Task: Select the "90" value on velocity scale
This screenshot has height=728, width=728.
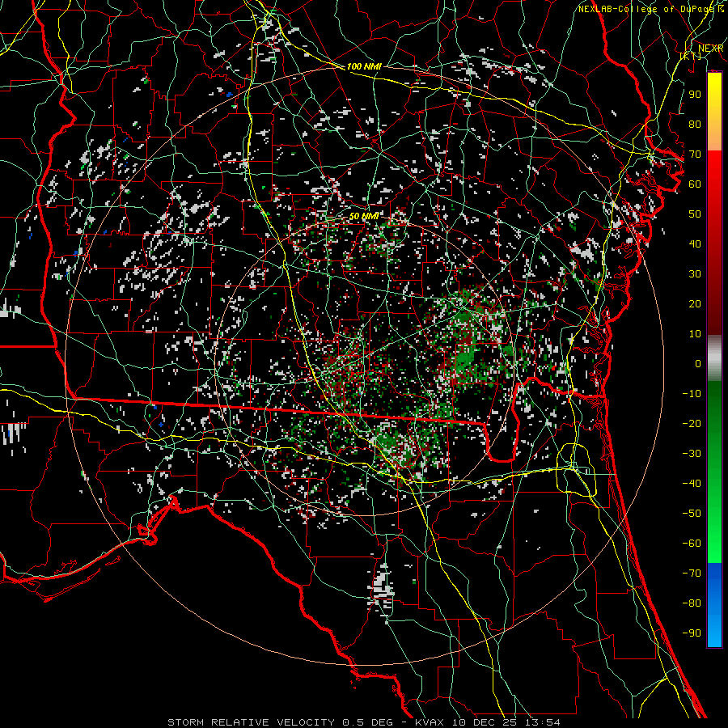Action: pyautogui.click(x=695, y=95)
